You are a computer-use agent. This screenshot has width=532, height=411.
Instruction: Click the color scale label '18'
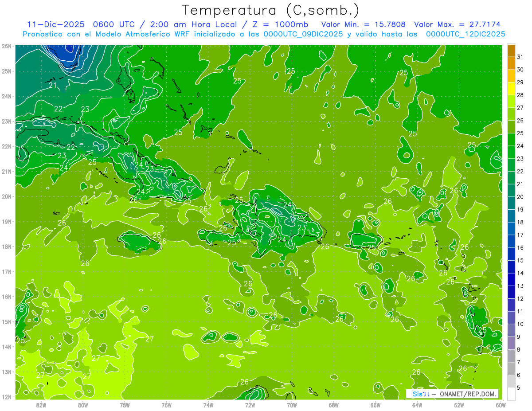coord(520,222)
